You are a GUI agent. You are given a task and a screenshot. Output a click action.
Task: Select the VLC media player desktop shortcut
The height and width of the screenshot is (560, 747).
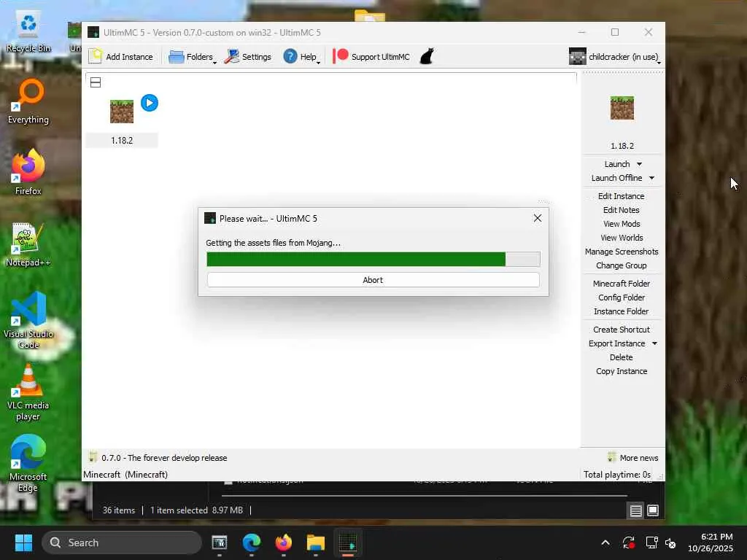[x=28, y=393]
